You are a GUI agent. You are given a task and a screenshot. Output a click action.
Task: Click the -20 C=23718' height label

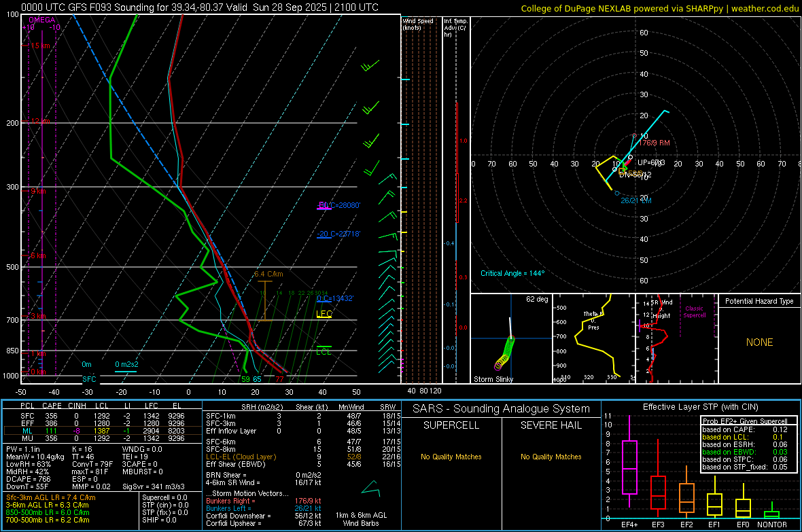[338, 234]
